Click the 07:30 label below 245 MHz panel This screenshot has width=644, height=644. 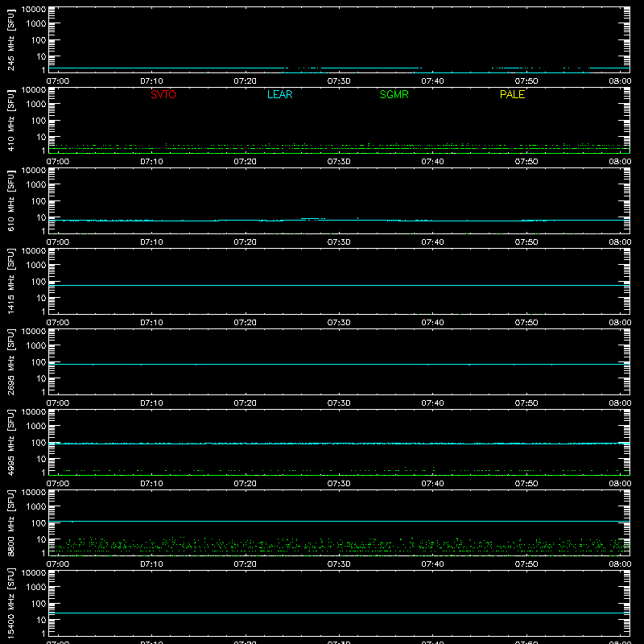[339, 81]
